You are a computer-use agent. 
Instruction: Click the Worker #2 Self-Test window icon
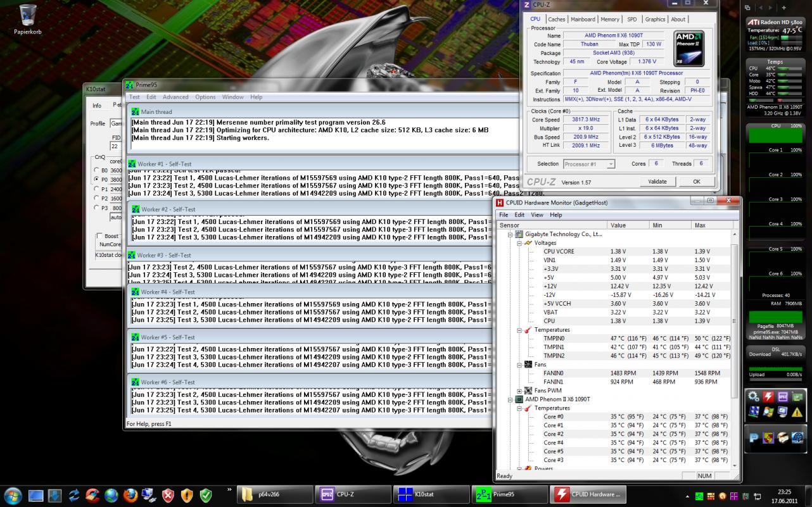135,209
